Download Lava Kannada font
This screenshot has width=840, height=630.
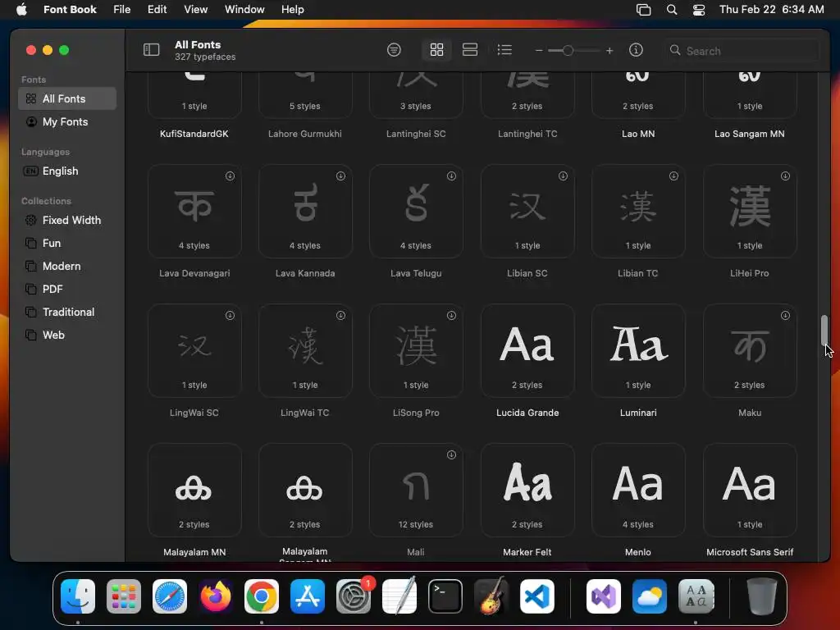tap(340, 176)
